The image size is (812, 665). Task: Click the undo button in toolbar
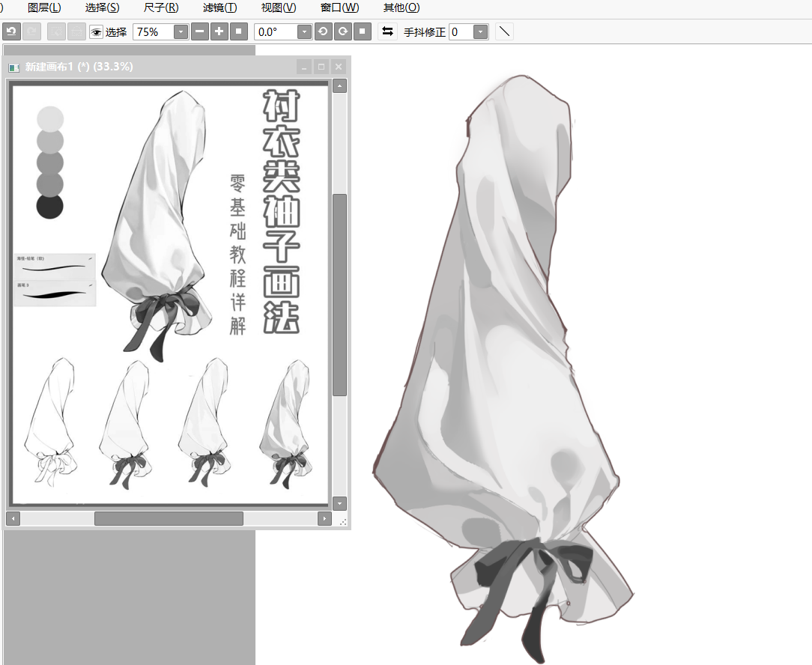coord(11,31)
